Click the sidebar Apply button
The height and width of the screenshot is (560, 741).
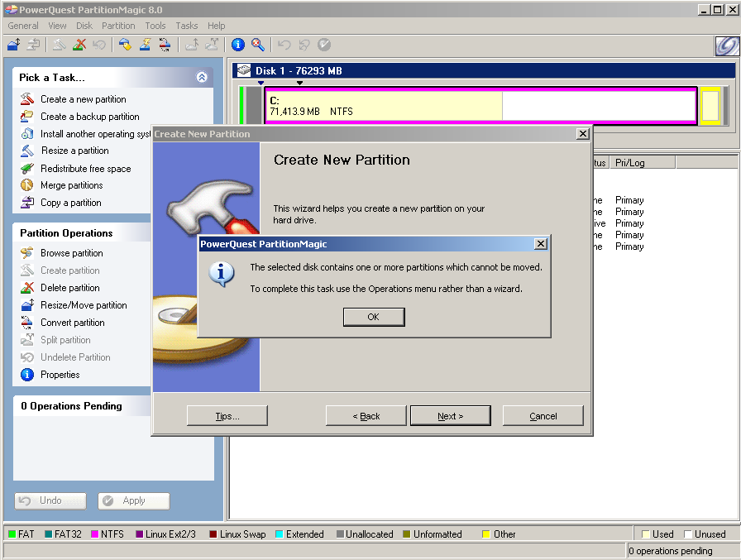134,501
